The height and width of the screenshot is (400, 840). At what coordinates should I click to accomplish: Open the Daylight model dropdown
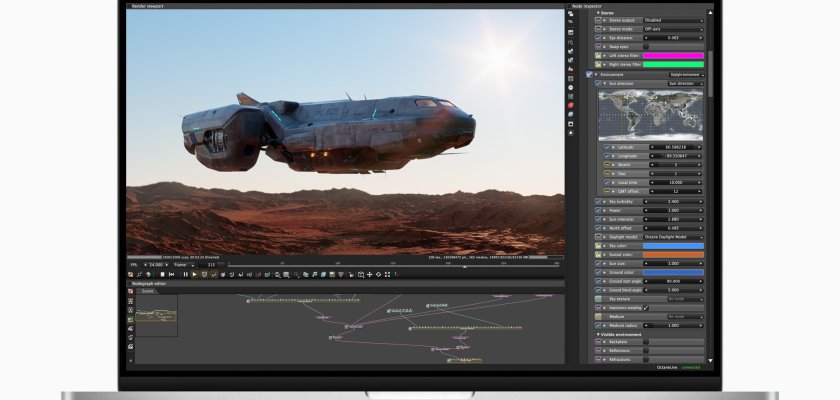[671, 235]
